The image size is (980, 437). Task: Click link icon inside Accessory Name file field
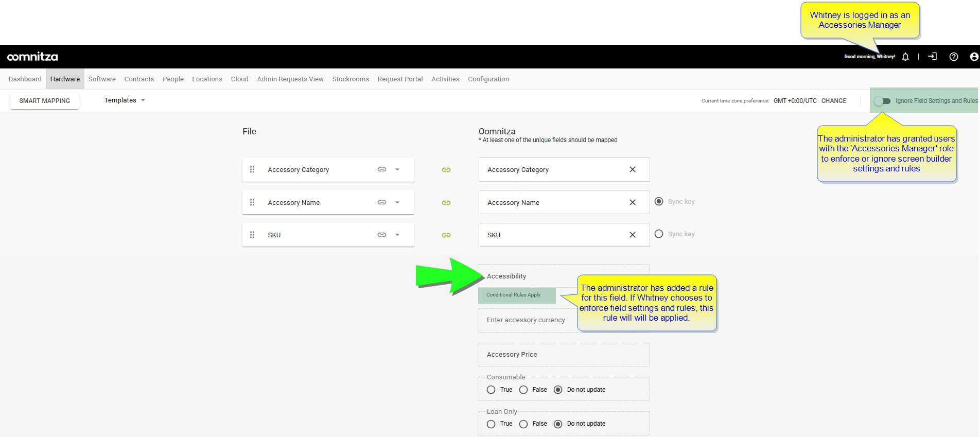[x=382, y=202]
